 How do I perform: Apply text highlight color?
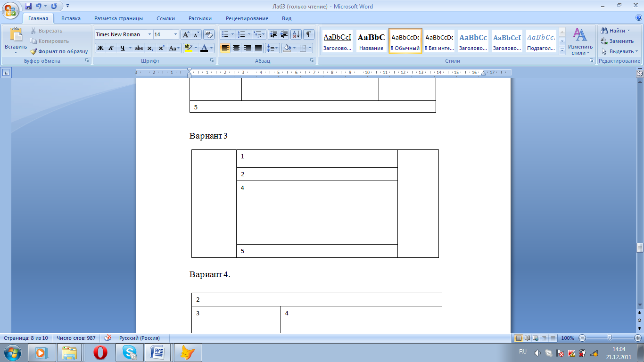[188, 48]
